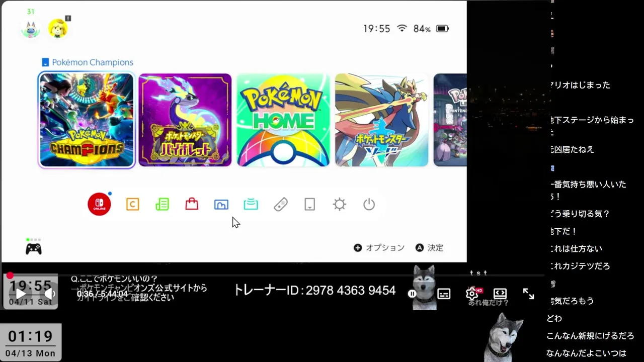Toggle the autoplay switch in player
Viewport: 644px width, 362px height.
point(414,294)
